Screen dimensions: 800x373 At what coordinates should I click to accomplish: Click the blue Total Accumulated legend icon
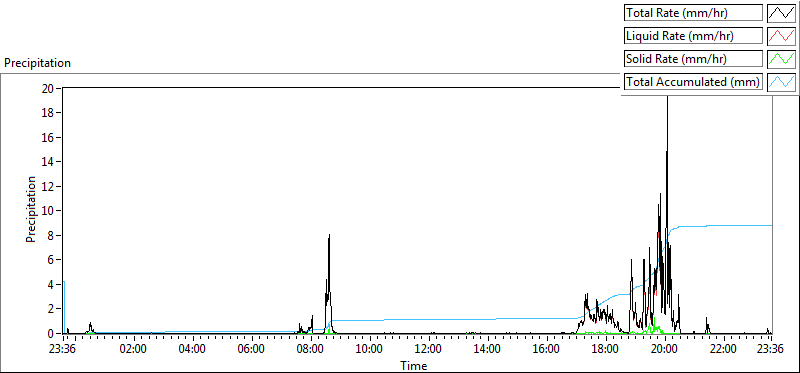tap(782, 82)
